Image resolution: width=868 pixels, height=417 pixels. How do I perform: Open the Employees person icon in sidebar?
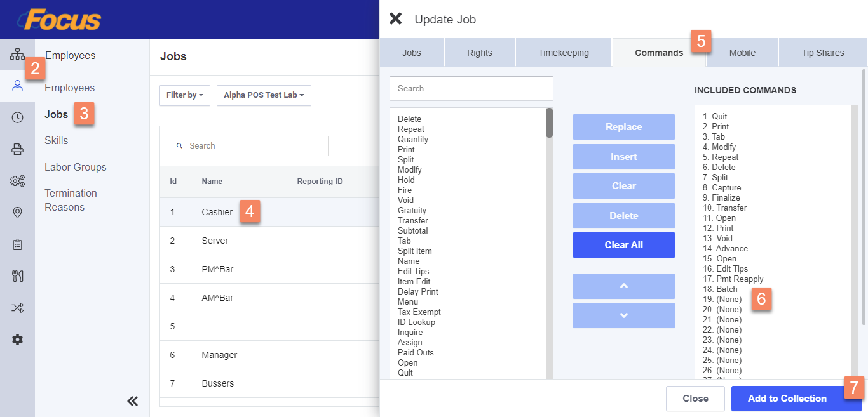17,86
